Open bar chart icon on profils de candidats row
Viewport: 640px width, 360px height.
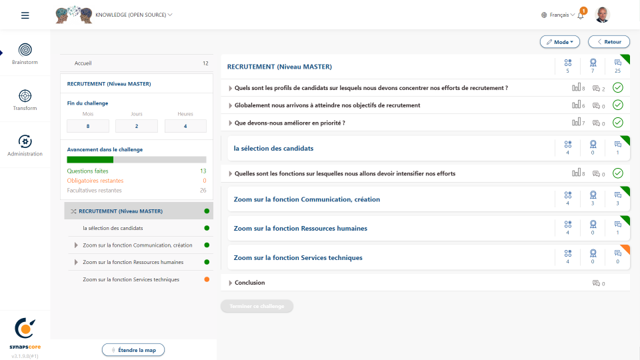tap(576, 87)
